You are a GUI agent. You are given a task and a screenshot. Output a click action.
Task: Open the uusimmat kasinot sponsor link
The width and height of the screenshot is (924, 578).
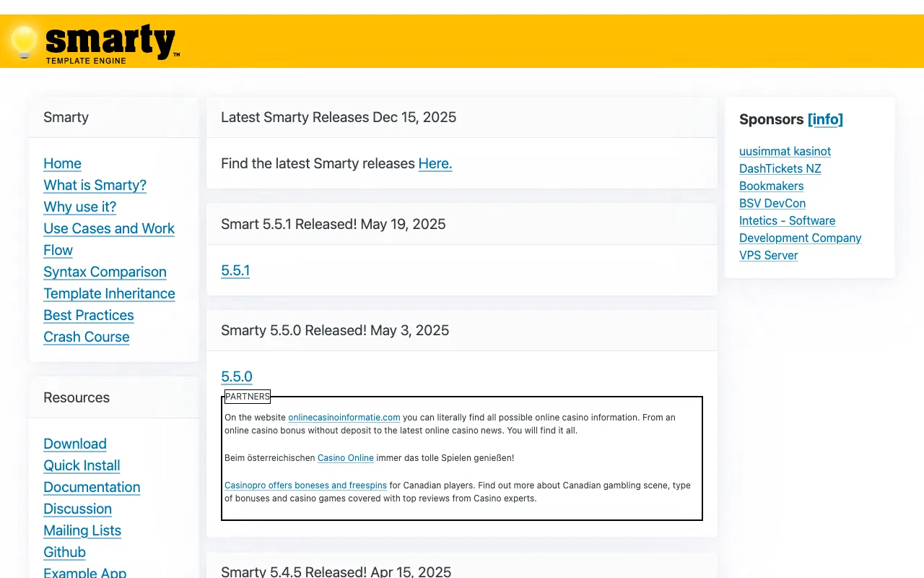pyautogui.click(x=785, y=151)
